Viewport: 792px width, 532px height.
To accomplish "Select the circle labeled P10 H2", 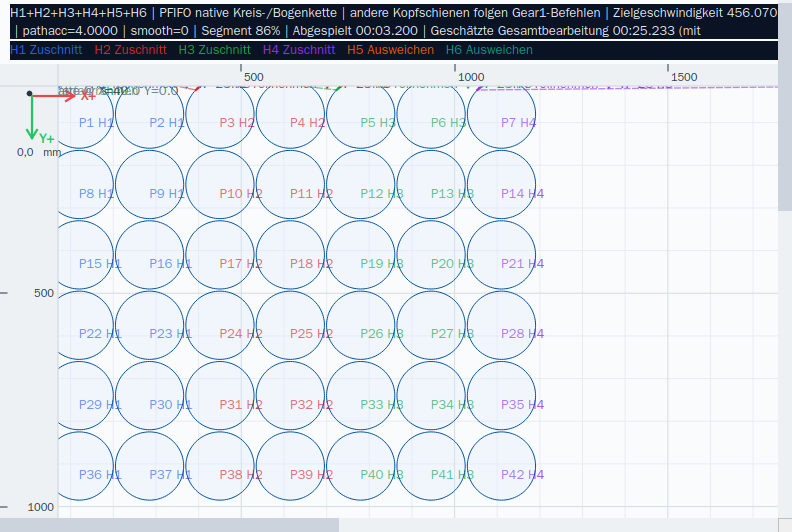I will 220,184.
